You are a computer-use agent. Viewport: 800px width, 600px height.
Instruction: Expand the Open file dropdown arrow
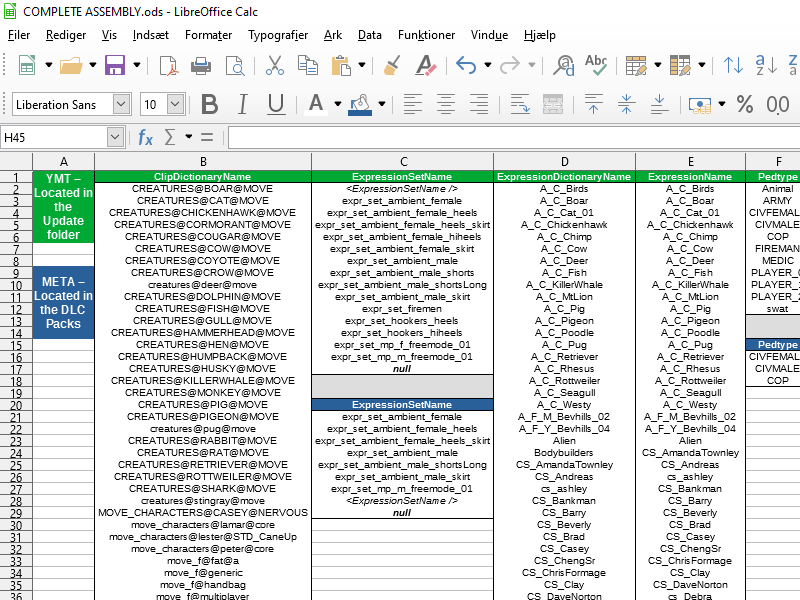pos(92,65)
